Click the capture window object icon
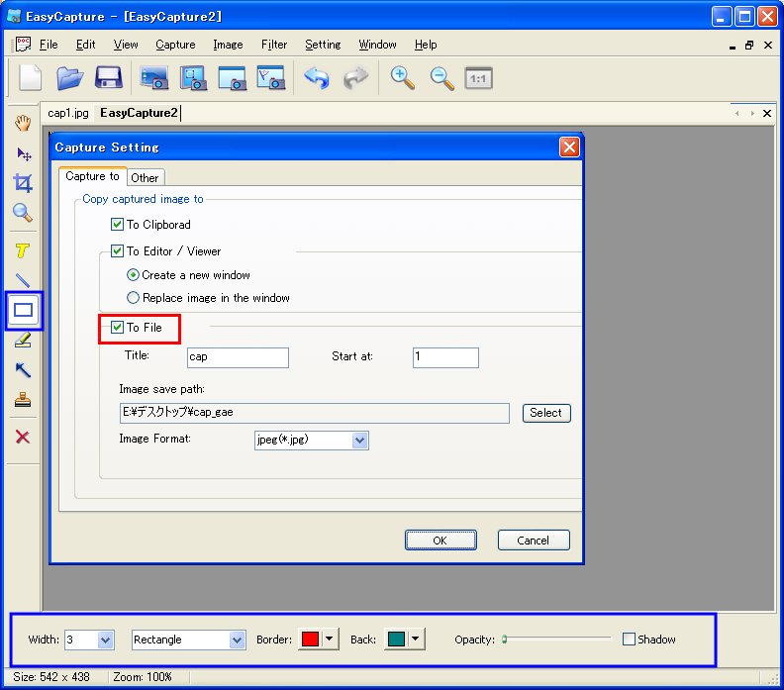The height and width of the screenshot is (690, 784). point(193,78)
